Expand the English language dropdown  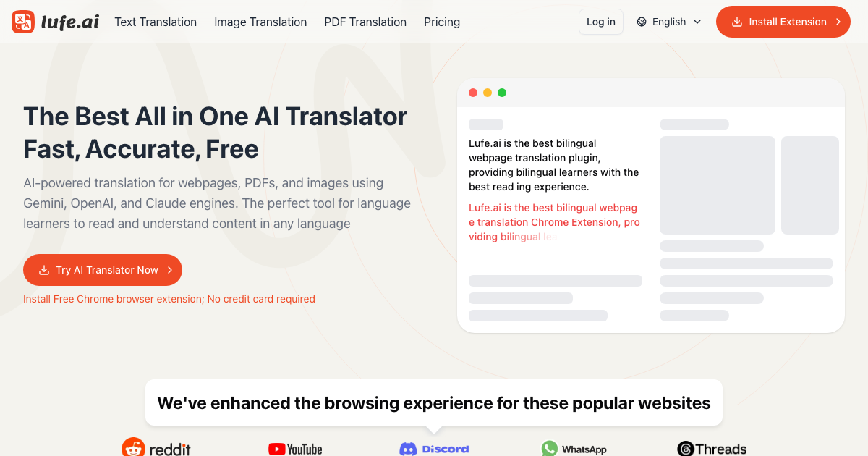pos(668,22)
